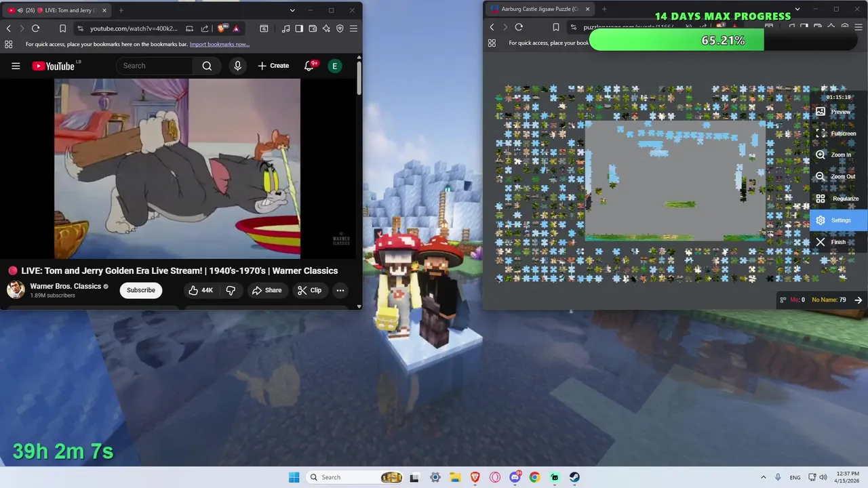Submit YouTube search with magnifier button

pyautogui.click(x=207, y=66)
